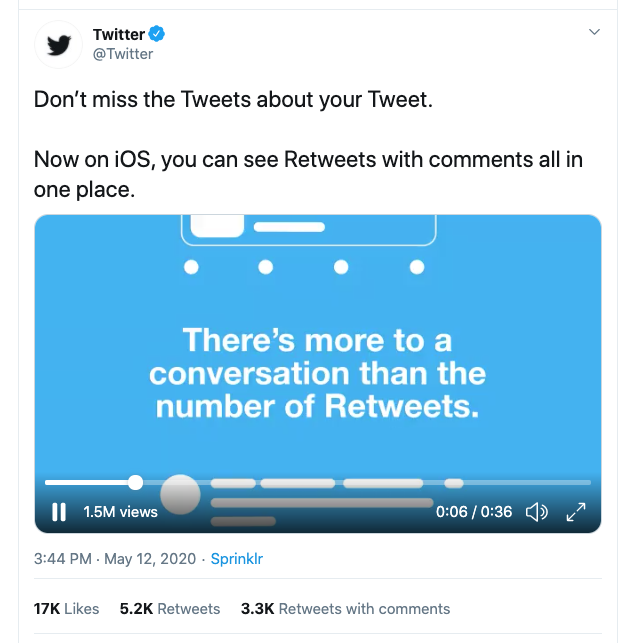Image resolution: width=633 pixels, height=643 pixels.
Task: Open the @Twitter handle profile
Action: (x=123, y=54)
